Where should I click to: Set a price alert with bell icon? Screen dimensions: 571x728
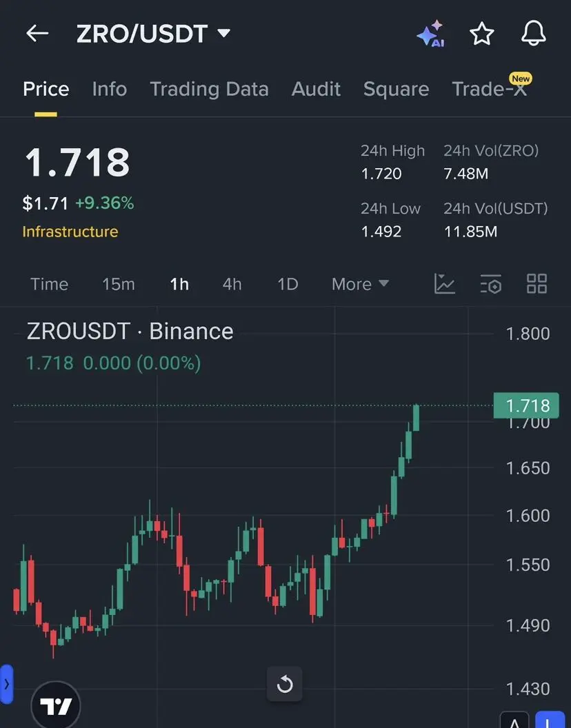(x=533, y=33)
